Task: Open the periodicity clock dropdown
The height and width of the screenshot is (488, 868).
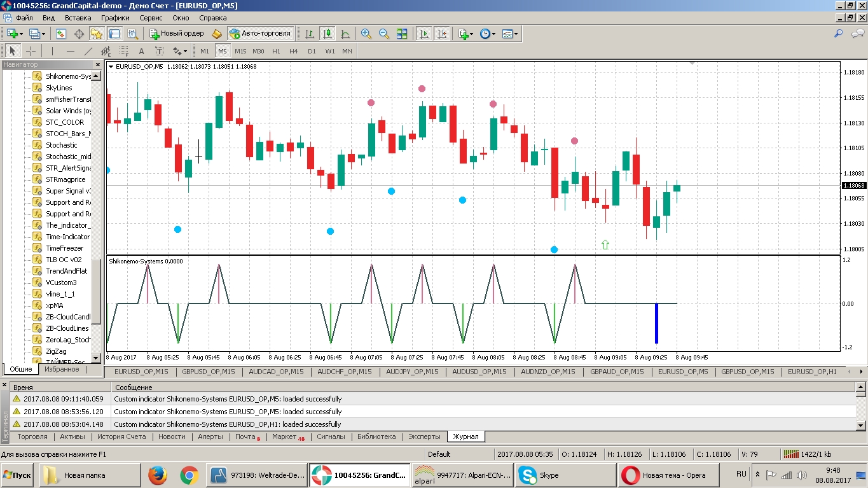Action: click(x=488, y=34)
